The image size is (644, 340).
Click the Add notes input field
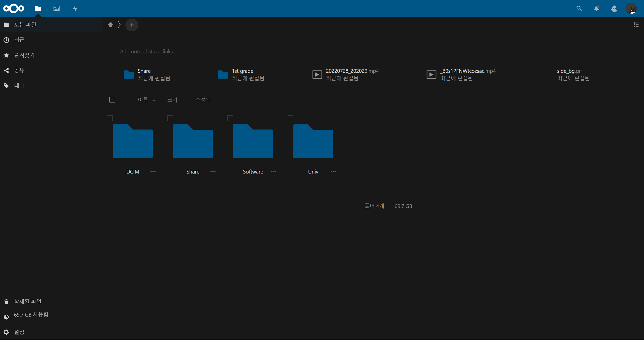click(x=149, y=52)
